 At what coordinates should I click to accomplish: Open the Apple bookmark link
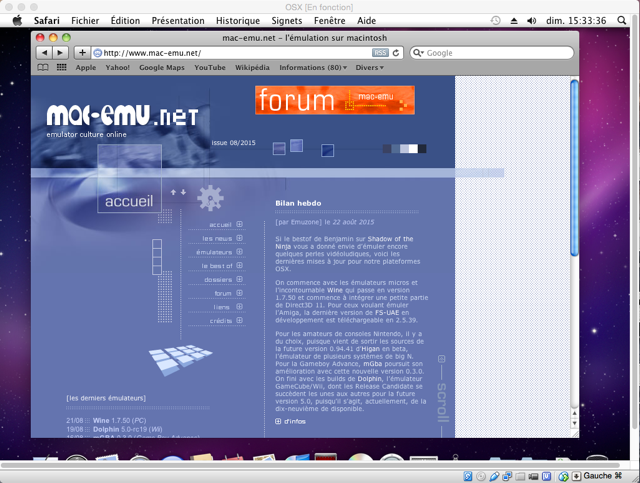(86, 67)
